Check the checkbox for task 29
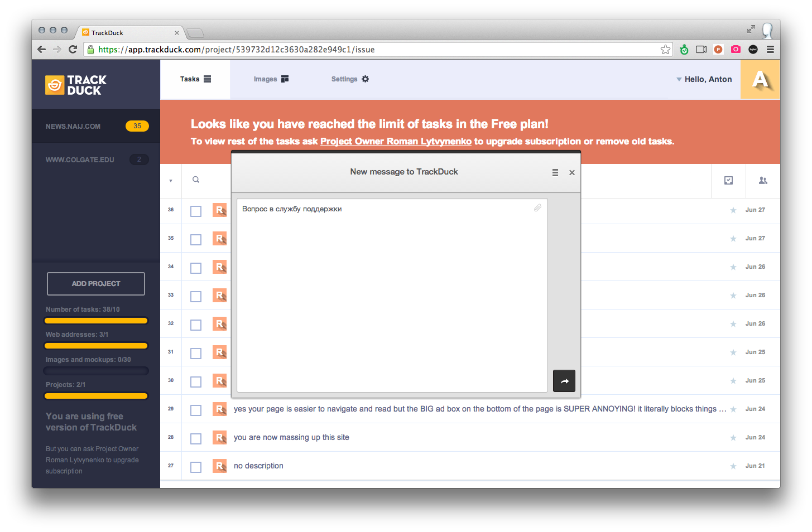812x532 pixels. point(196,410)
